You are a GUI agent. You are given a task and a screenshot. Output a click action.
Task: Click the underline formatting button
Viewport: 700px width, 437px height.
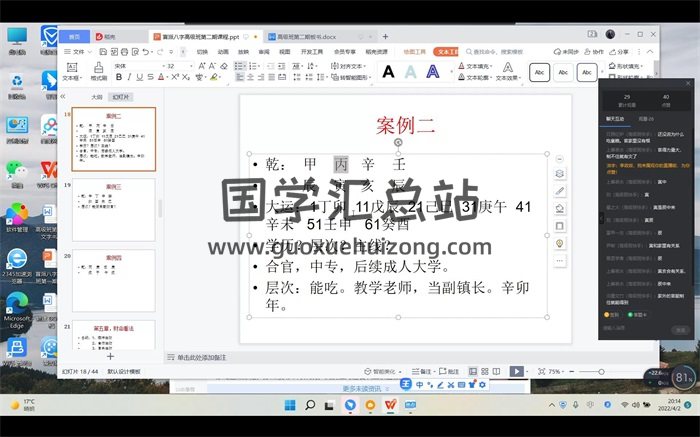click(139, 77)
